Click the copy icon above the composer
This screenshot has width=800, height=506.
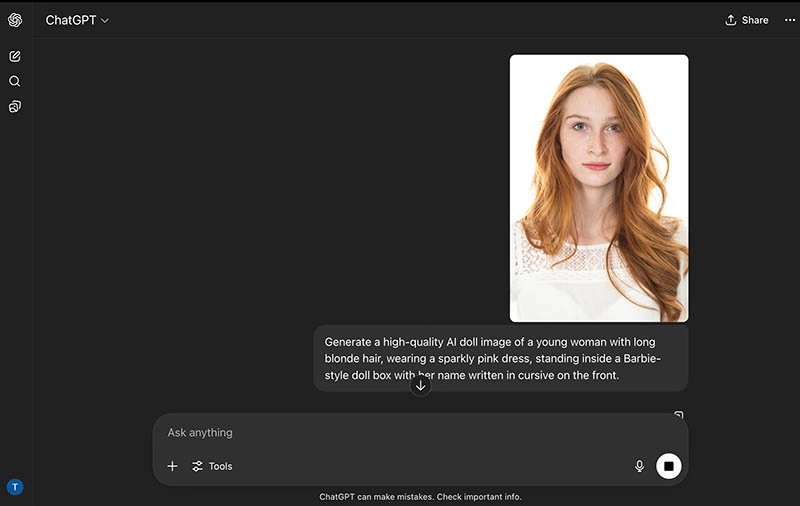point(679,415)
